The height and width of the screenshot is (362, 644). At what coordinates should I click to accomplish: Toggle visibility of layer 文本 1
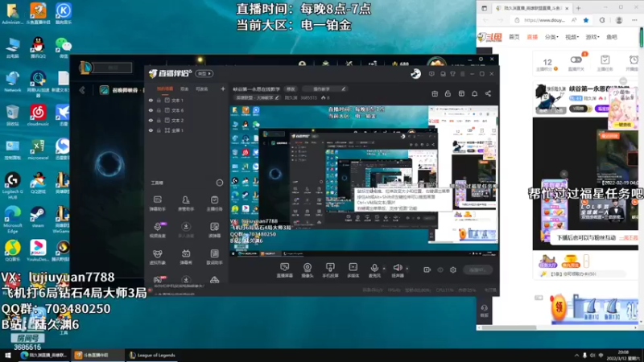(x=151, y=100)
